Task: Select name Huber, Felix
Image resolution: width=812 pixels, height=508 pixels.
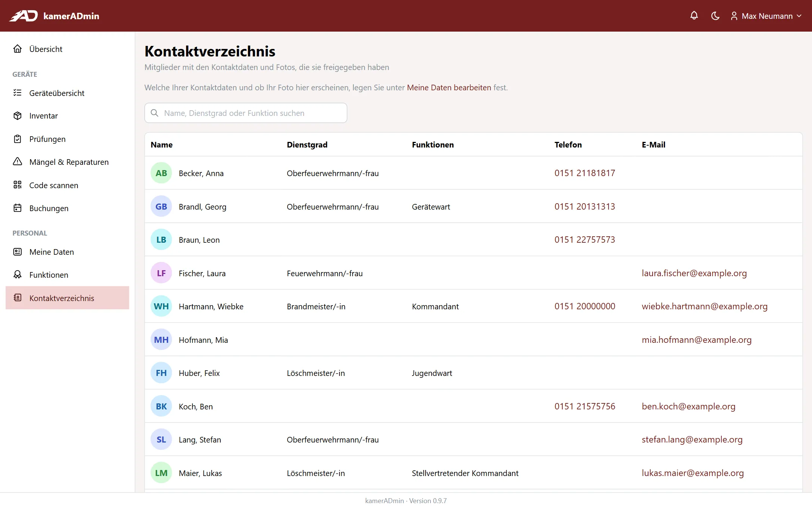Action: point(199,373)
